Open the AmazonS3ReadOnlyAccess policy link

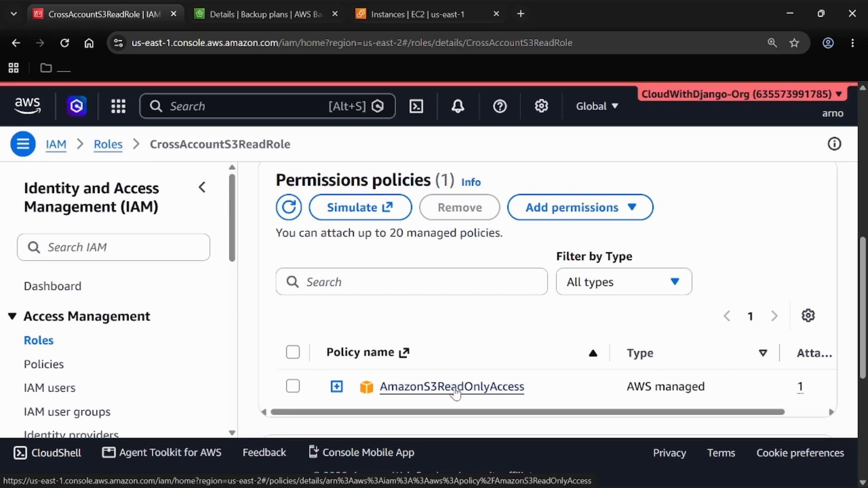click(x=452, y=387)
